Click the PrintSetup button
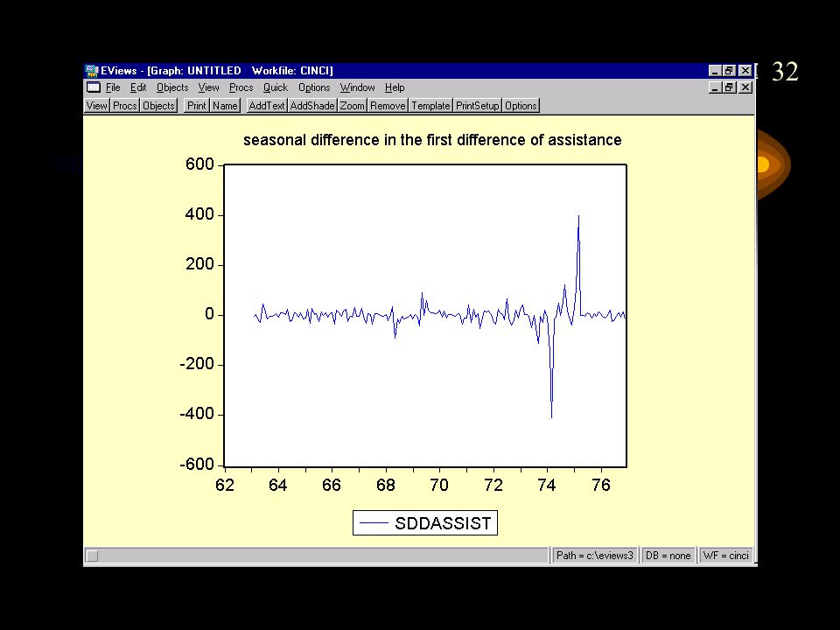The width and height of the screenshot is (840, 630). click(478, 106)
